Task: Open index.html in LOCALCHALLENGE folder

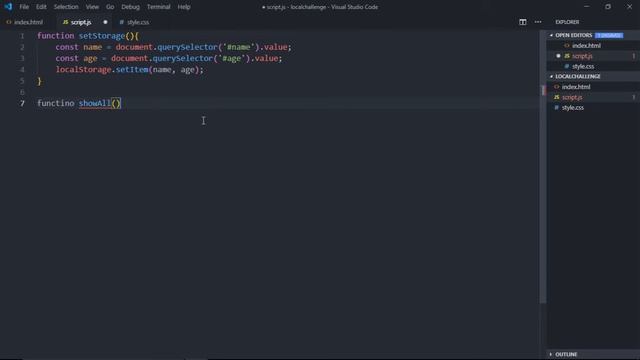Action: [x=576, y=87]
